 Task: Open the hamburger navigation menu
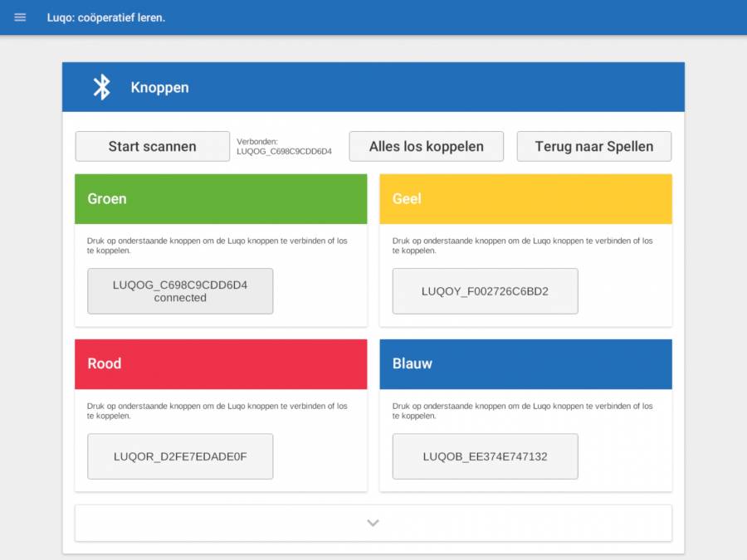point(20,17)
